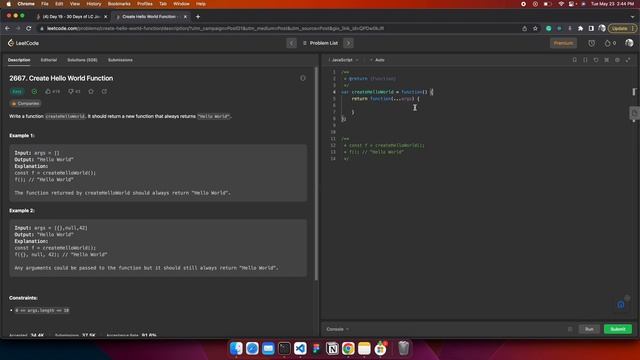Bookmark this page with star icon

coord(535,29)
